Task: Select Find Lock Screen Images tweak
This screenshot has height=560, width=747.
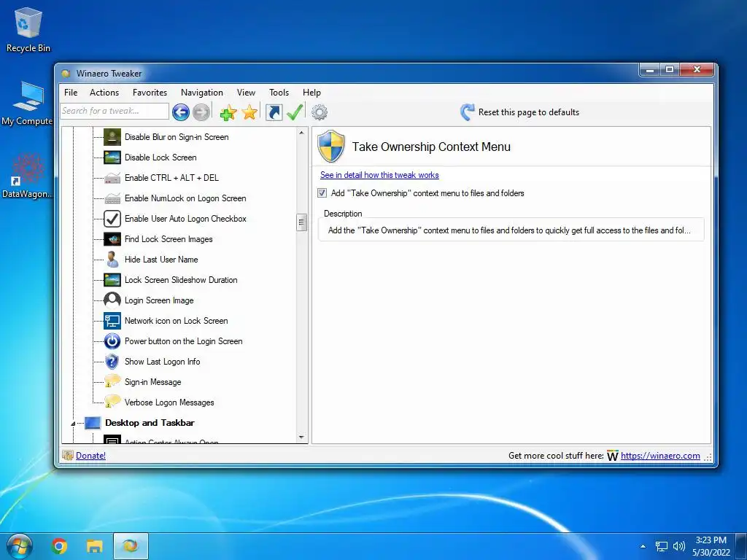Action: (x=169, y=239)
